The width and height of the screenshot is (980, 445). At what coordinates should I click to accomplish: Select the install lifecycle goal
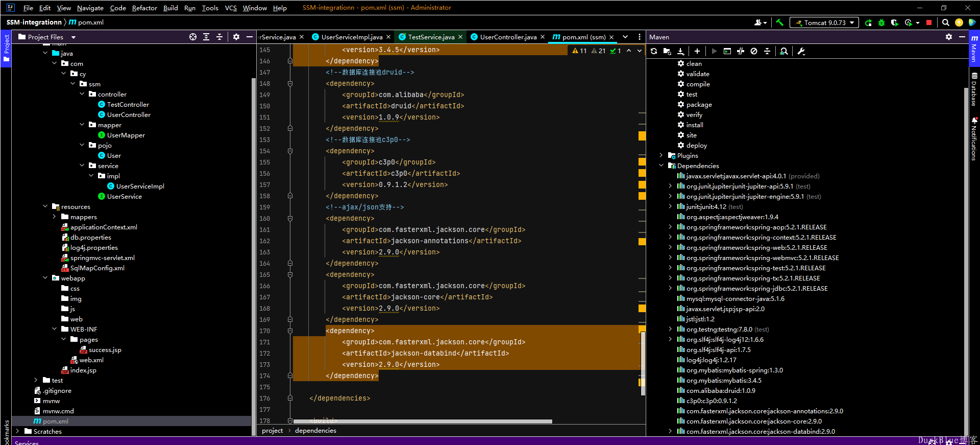694,125
